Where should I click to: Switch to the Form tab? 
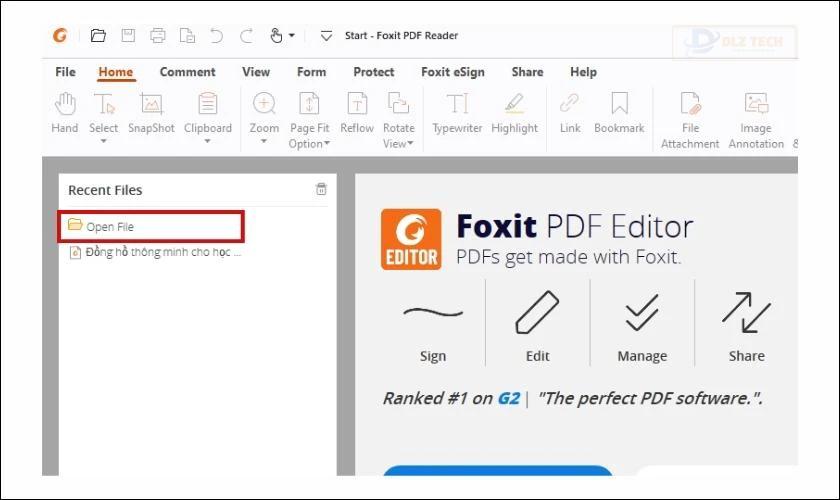(311, 72)
